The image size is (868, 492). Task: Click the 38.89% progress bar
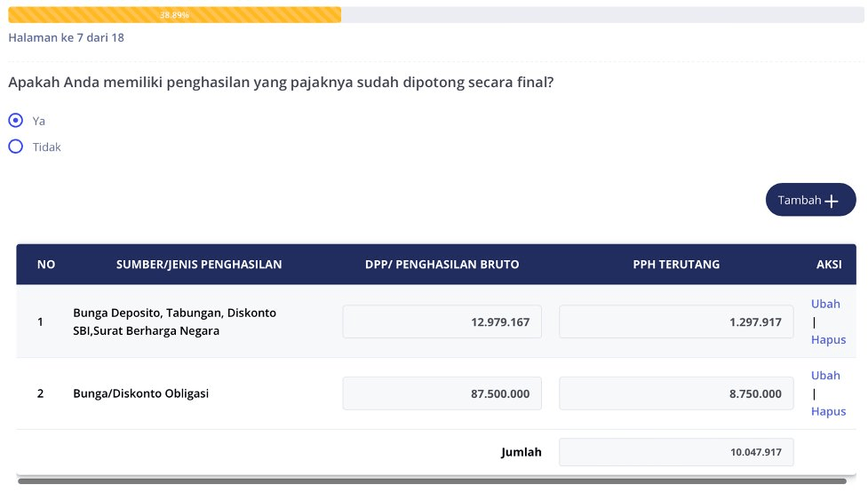pos(174,15)
